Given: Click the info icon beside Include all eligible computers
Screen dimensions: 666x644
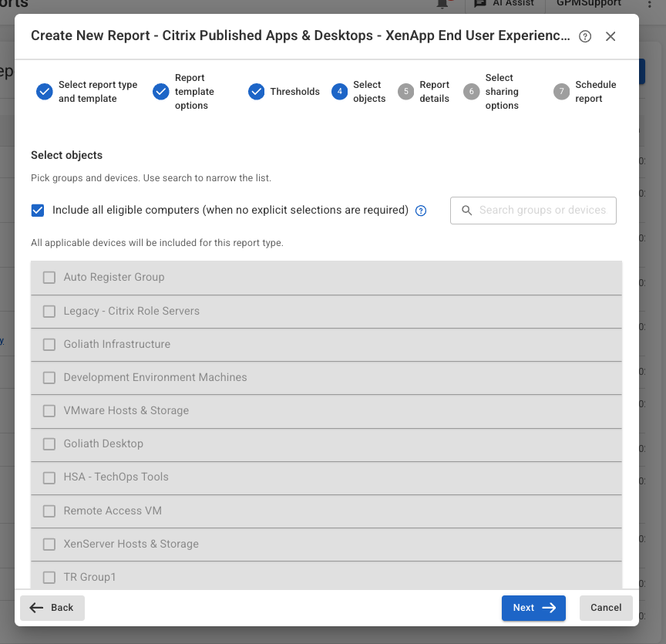Looking at the screenshot, I should [x=421, y=211].
